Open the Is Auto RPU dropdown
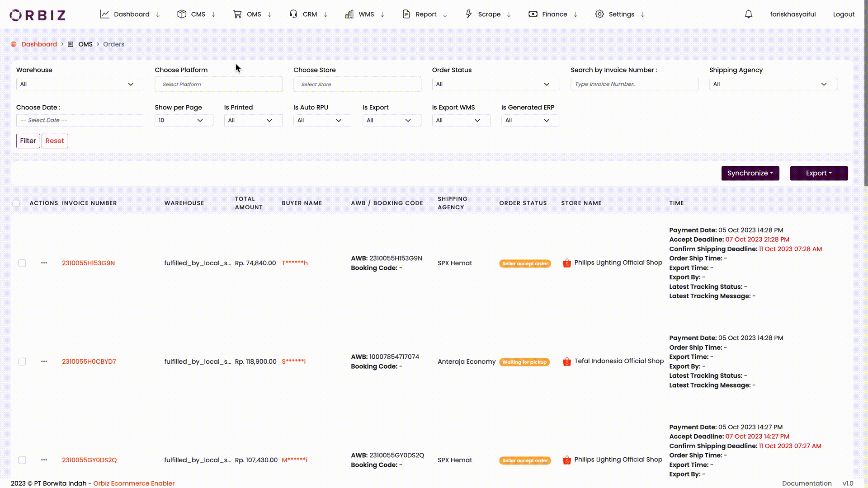The height and width of the screenshot is (488, 868). [322, 120]
